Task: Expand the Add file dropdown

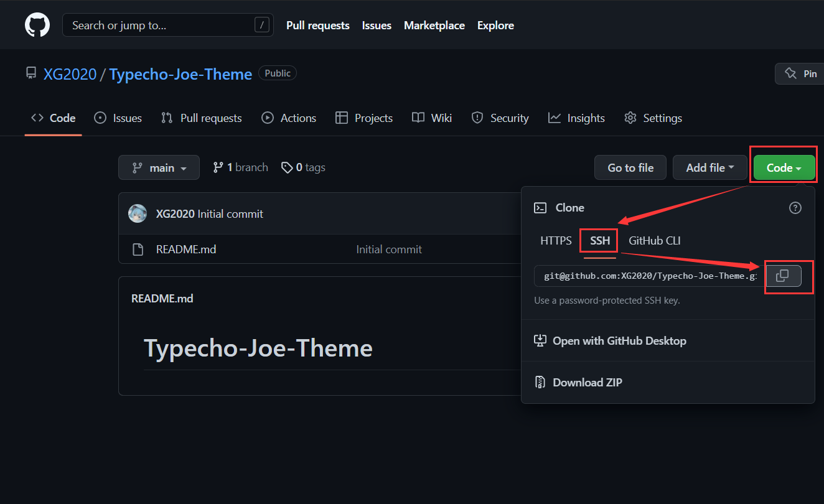Action: (710, 167)
